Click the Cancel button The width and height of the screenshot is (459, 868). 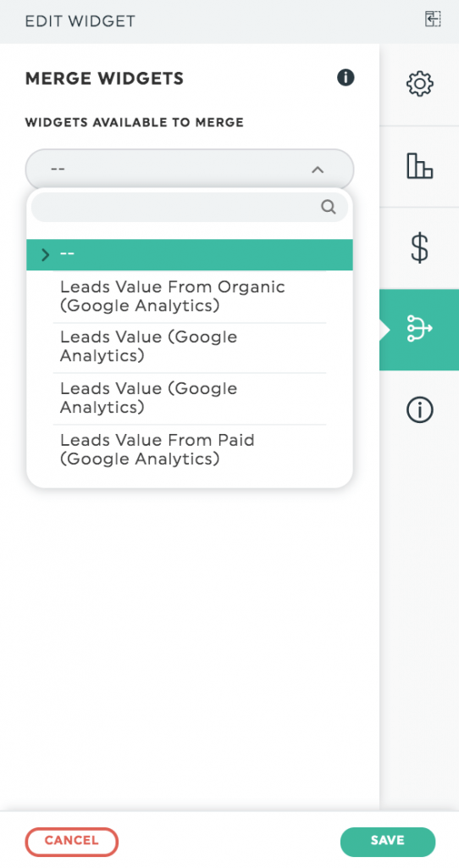72,842
